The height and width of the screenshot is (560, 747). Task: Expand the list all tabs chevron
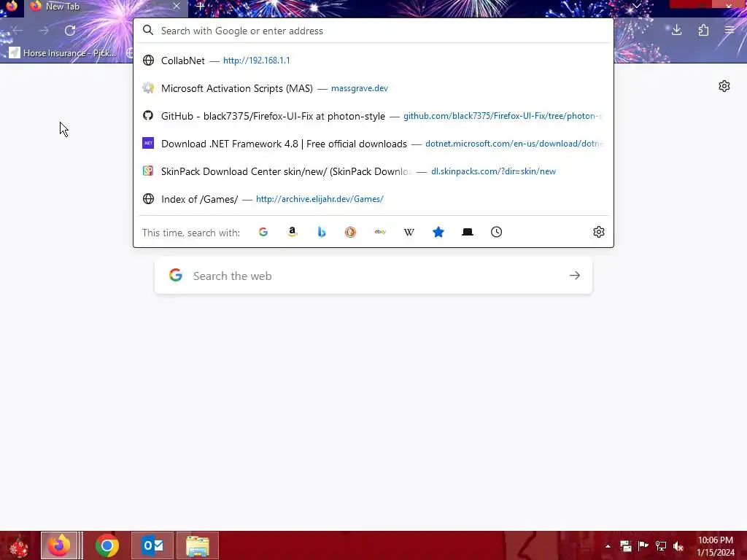point(636,6)
